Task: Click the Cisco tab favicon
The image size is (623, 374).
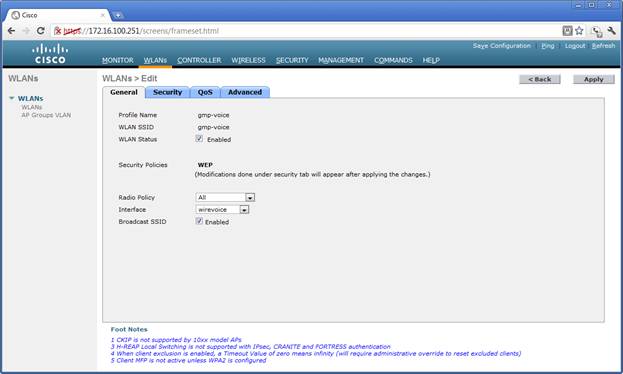Action: coord(15,15)
